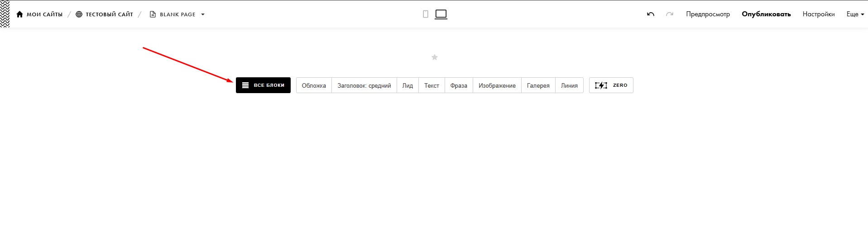Screen dimensions: 868x226
Task: Open page Настройки
Action: point(819,14)
